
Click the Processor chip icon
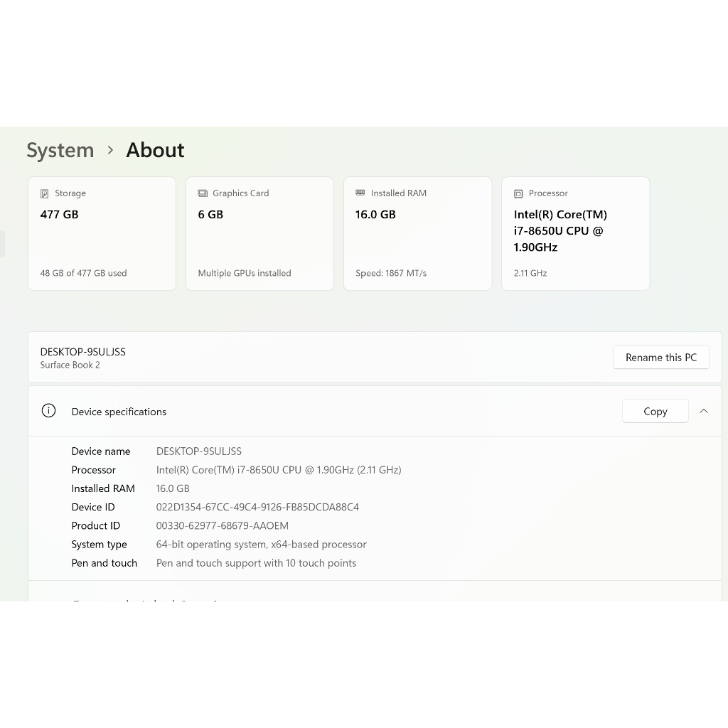coord(518,193)
